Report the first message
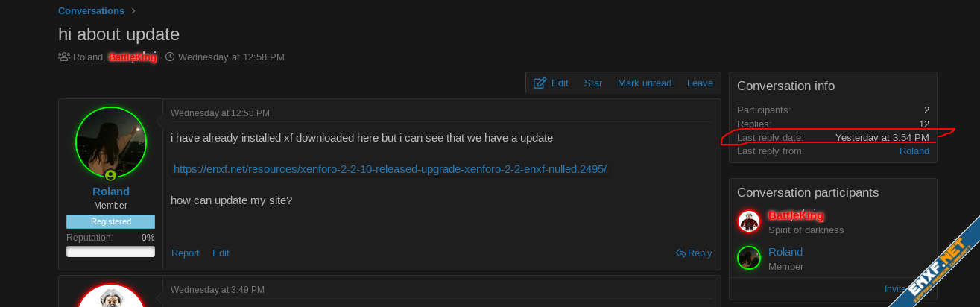980x307 pixels. click(x=185, y=253)
